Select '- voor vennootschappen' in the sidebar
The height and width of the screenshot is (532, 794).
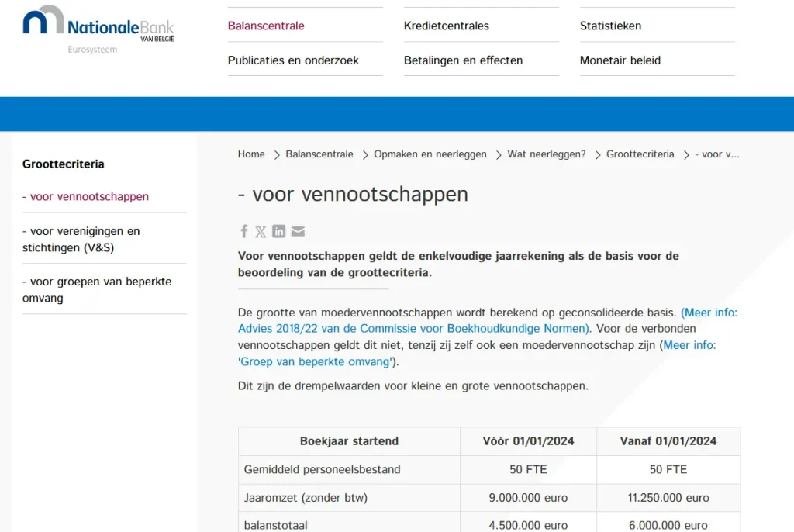pyautogui.click(x=85, y=196)
